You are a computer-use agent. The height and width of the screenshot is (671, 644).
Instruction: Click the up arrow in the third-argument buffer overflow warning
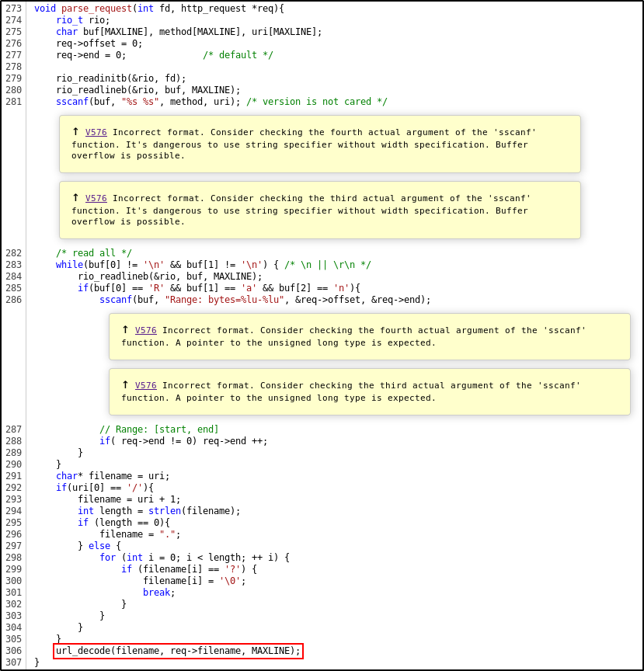click(75, 198)
